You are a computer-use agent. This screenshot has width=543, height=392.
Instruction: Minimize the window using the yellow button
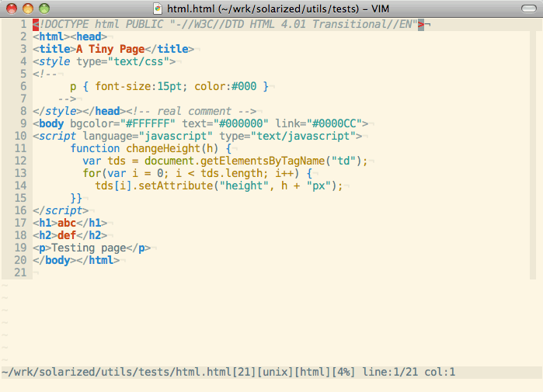click(x=28, y=9)
